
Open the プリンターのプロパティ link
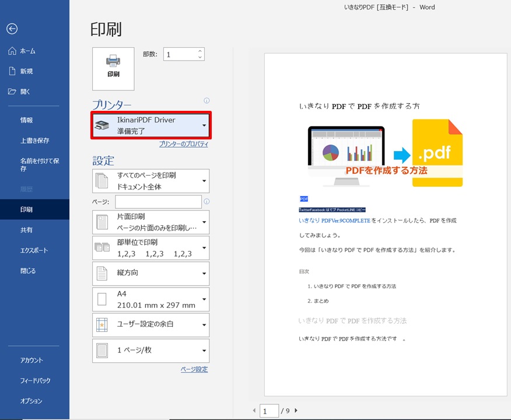[184, 144]
